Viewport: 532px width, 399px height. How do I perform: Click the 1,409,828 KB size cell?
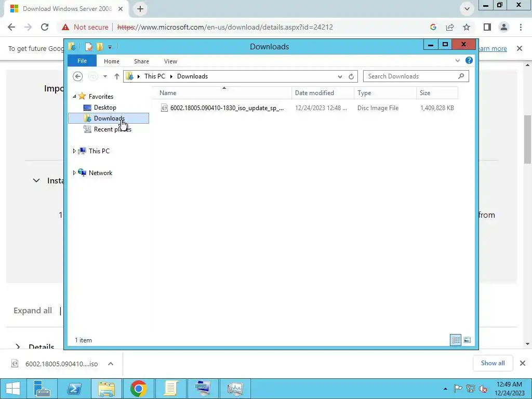tap(437, 108)
